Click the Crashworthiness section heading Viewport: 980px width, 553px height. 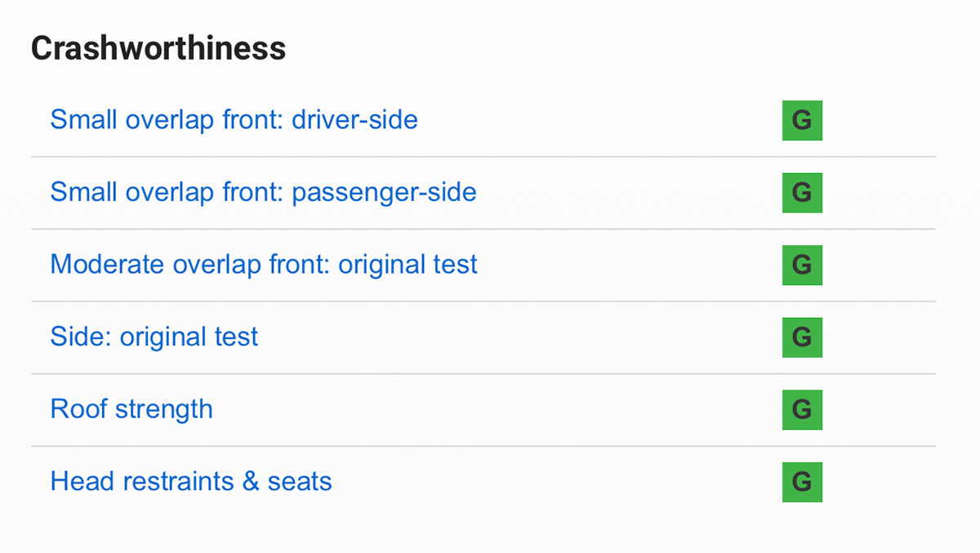click(158, 49)
